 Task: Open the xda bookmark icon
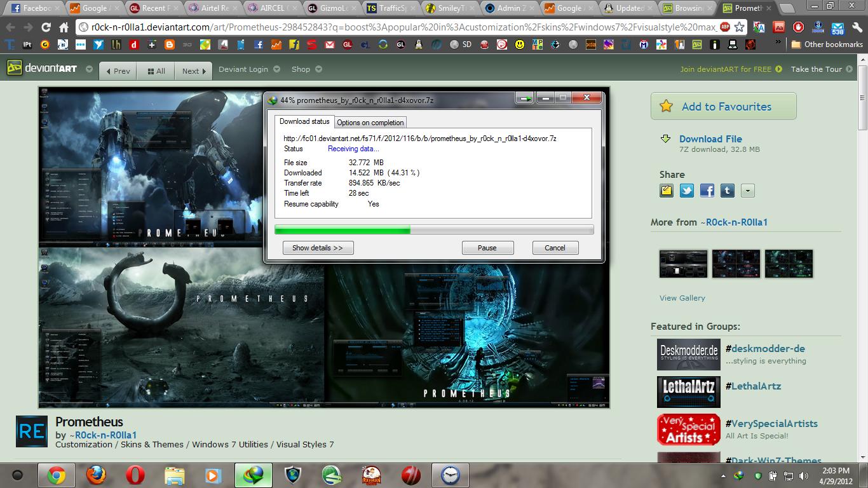(x=591, y=44)
